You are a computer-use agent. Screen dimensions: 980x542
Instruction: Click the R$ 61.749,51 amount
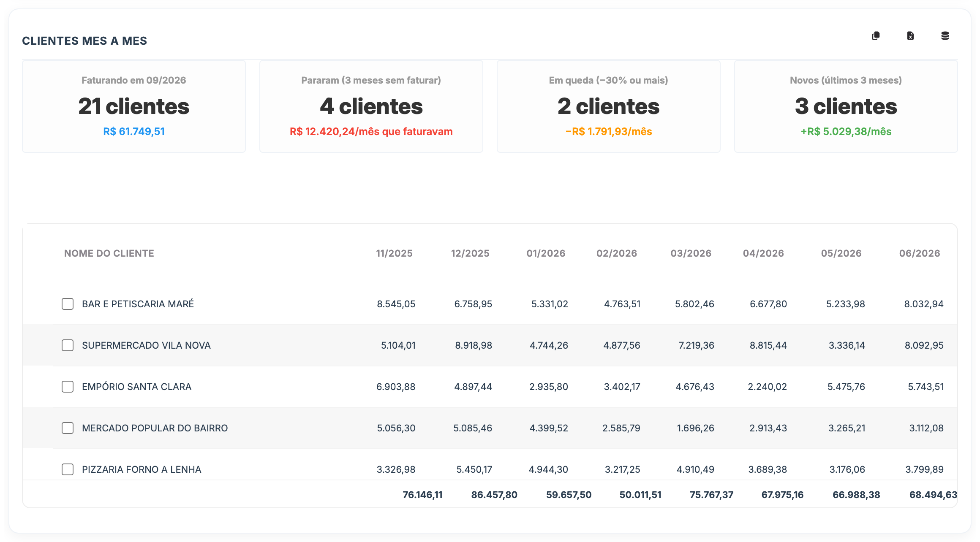coord(134,132)
